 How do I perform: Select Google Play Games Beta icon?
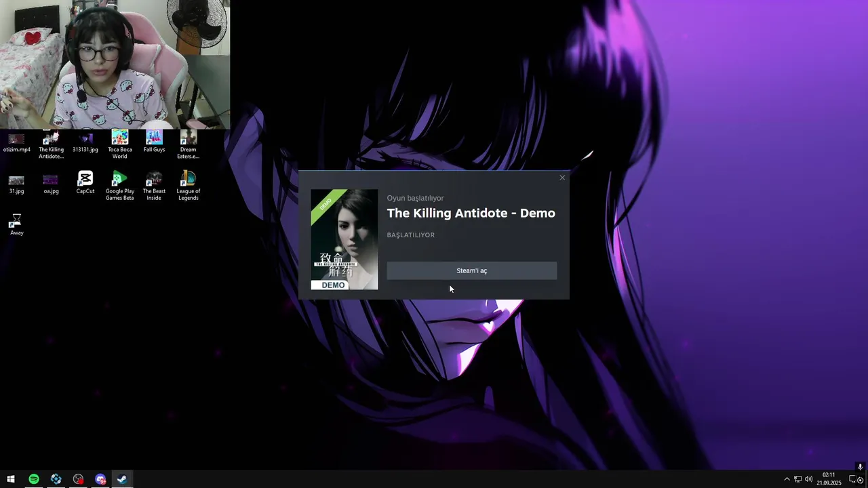point(119,186)
